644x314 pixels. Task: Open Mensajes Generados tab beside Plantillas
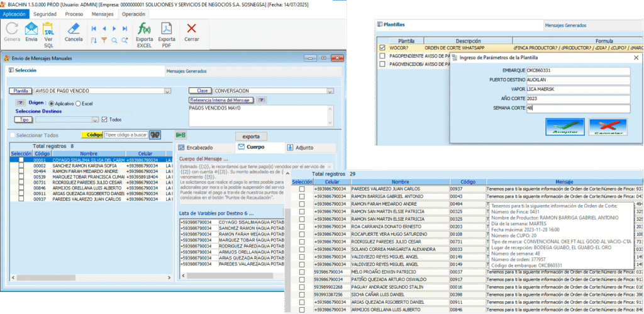point(565,25)
